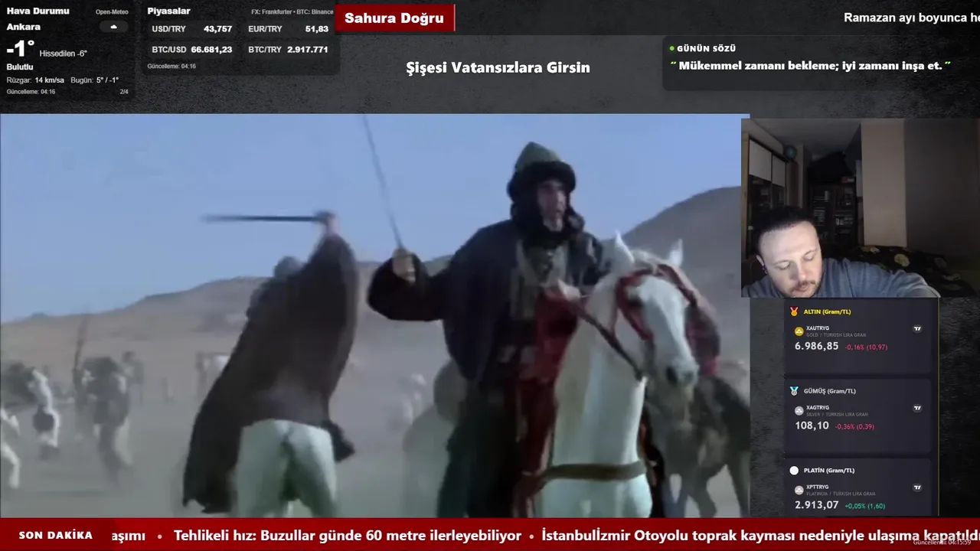
Task: Click the Ramazan ayı boyunca scrolling text
Action: (x=911, y=18)
